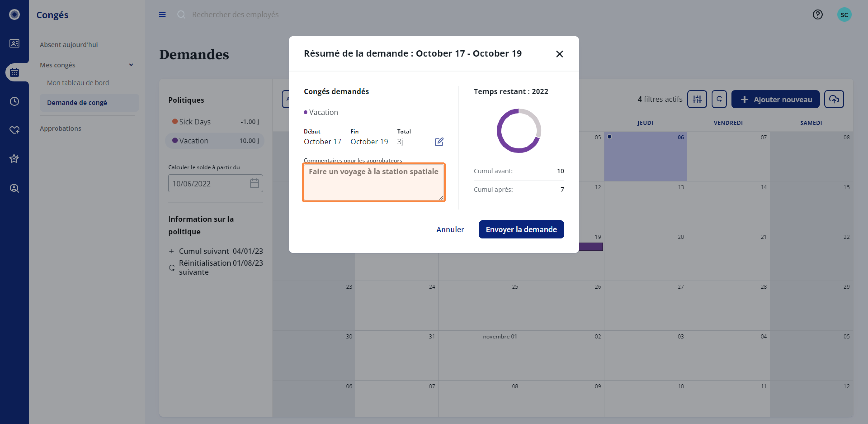Click Envoyer la demande button
This screenshot has width=868, height=424.
pyautogui.click(x=521, y=229)
